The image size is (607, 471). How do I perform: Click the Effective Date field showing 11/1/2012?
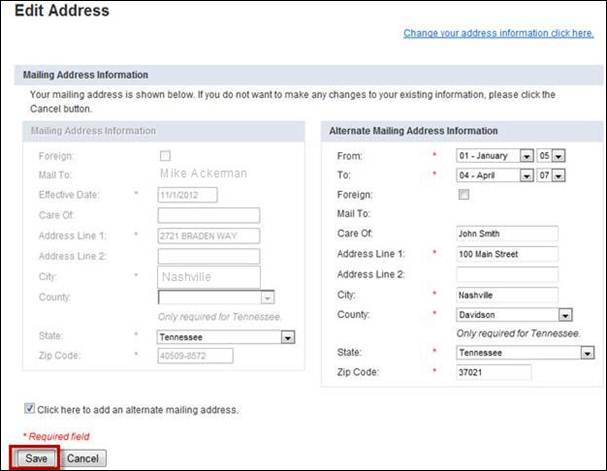pos(187,195)
